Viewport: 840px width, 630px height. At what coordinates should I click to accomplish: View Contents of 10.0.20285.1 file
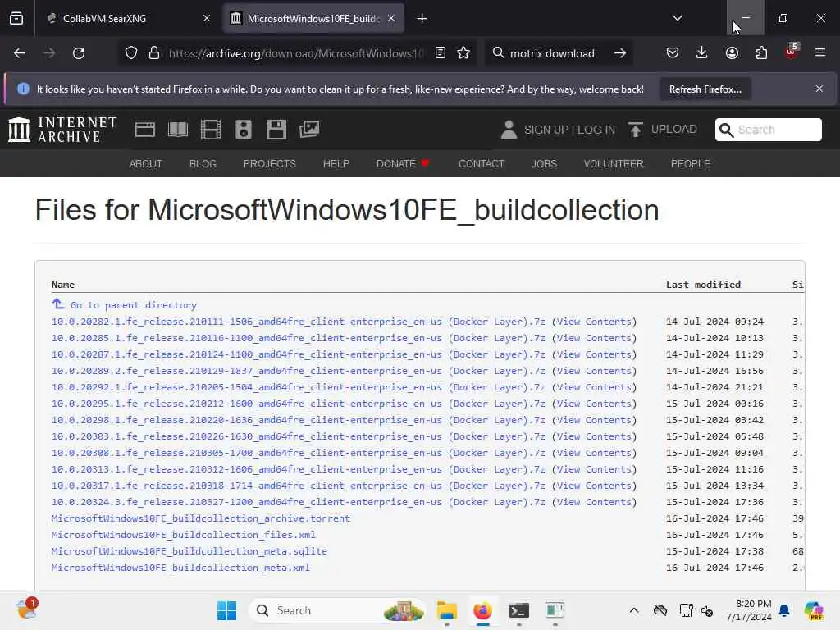coord(594,338)
